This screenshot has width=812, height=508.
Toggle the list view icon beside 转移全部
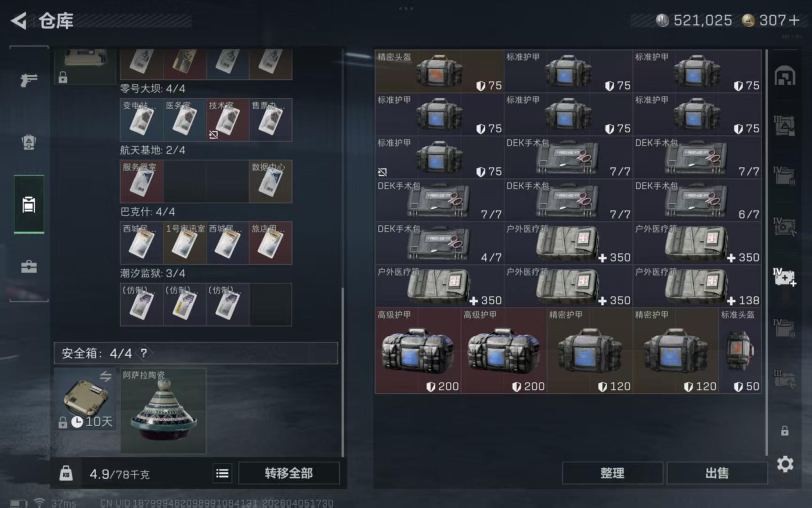coord(222,473)
